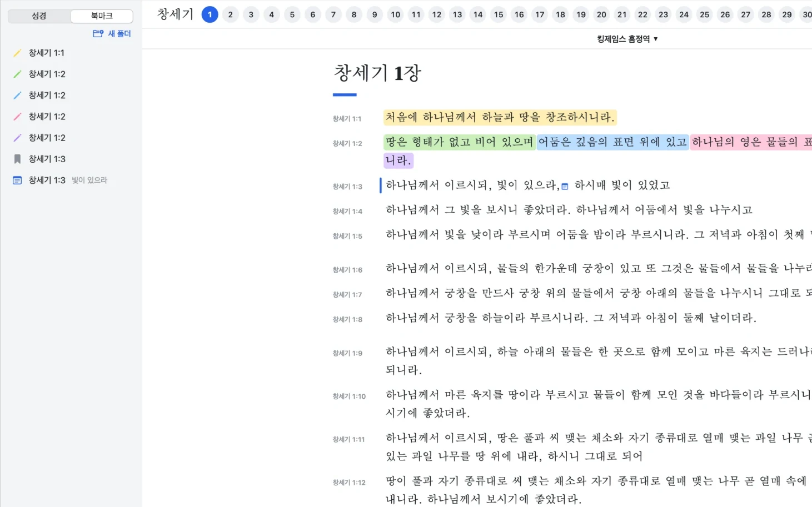Click the 창세기 book title
Viewport: 812px width, 507px height.
[176, 14]
